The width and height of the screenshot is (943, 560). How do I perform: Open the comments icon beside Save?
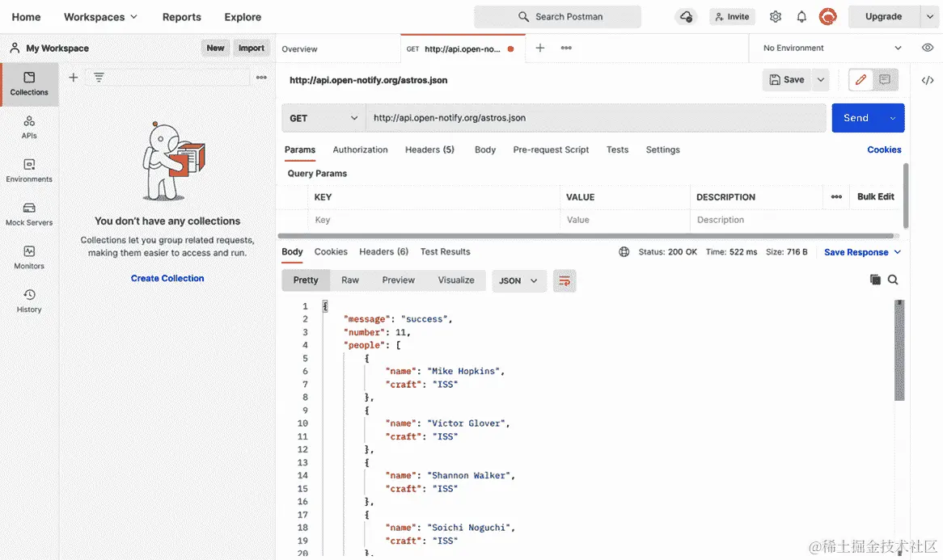[x=885, y=79]
